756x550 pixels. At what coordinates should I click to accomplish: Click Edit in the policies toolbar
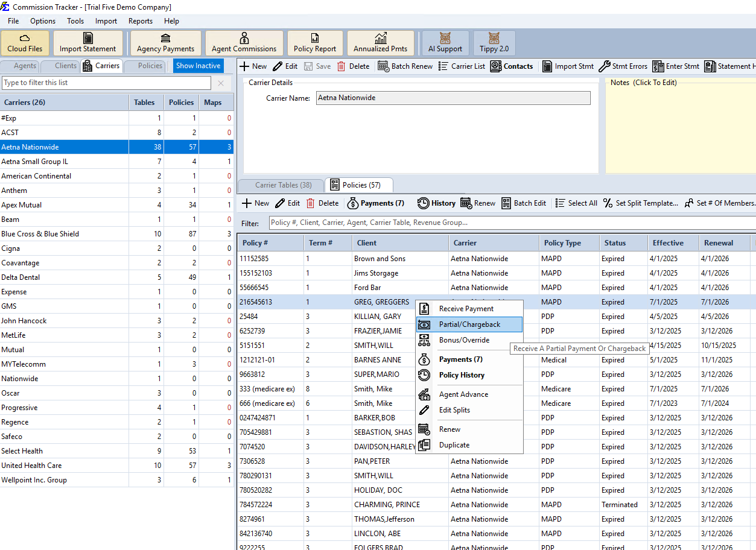coord(288,203)
